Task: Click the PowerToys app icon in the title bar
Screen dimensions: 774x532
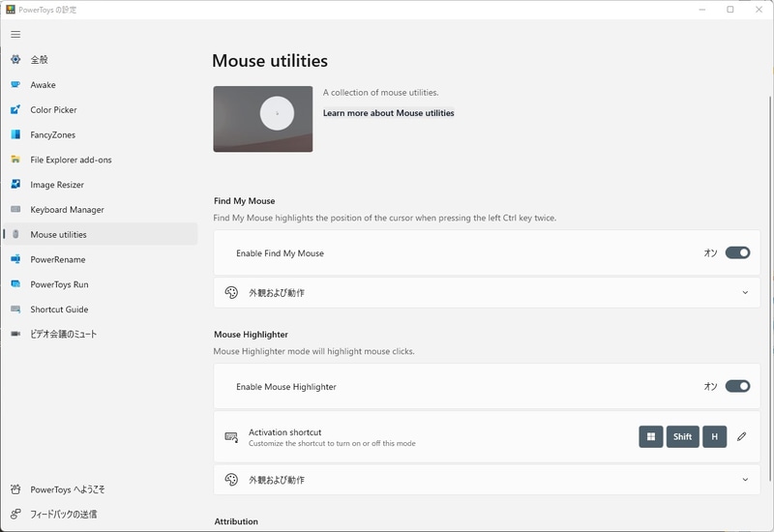Action: 11,10
